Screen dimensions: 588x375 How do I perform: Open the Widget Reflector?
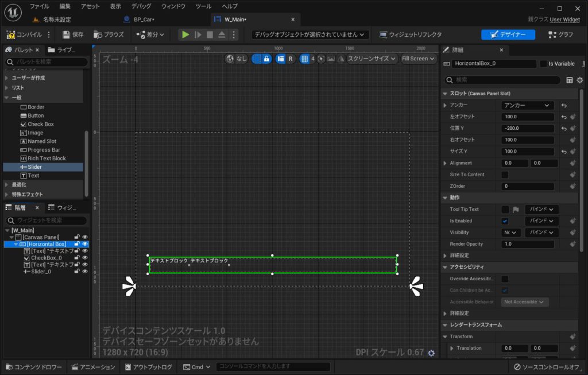pos(411,34)
